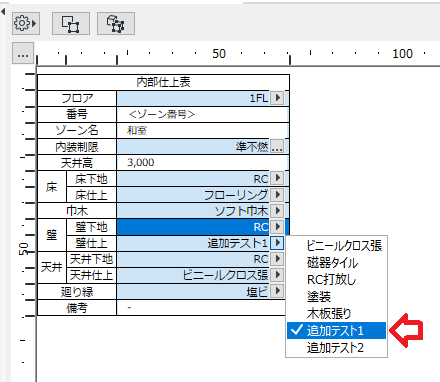This screenshot has width=440, height=382.
Task: Click the 内部仕上表 table title
Action: [163, 82]
